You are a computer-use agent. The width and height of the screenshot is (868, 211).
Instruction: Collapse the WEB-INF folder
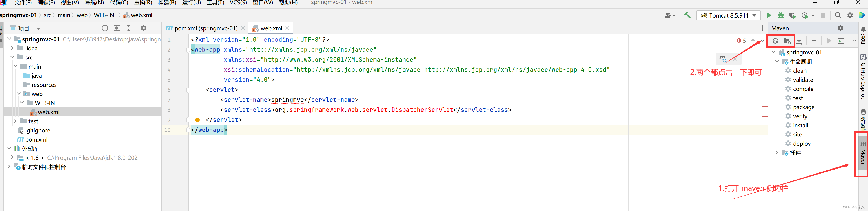pyautogui.click(x=22, y=103)
